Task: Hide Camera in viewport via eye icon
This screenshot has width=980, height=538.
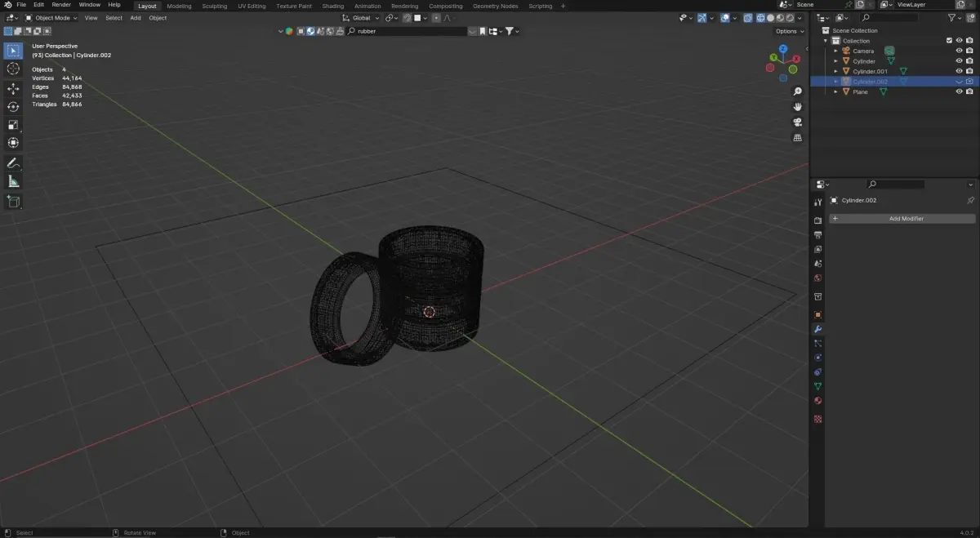Action: (x=960, y=51)
